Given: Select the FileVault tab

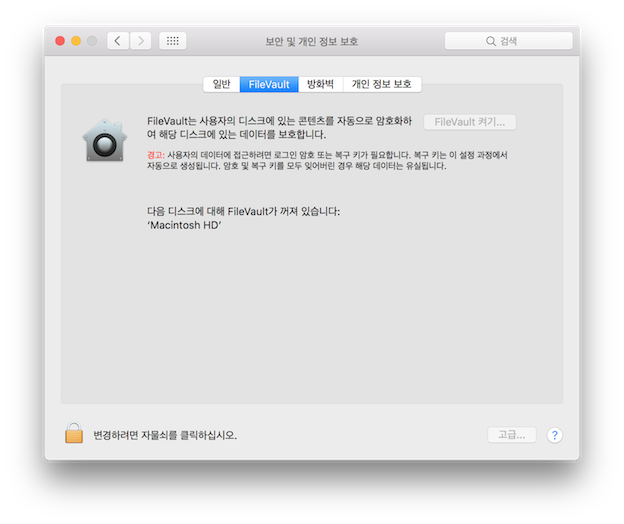Looking at the screenshot, I should (x=269, y=84).
